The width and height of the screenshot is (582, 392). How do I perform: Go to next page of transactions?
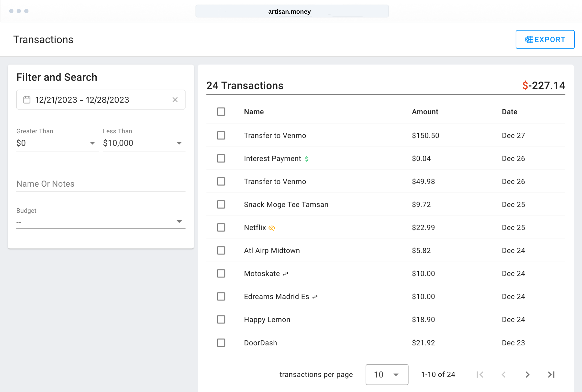(527, 374)
